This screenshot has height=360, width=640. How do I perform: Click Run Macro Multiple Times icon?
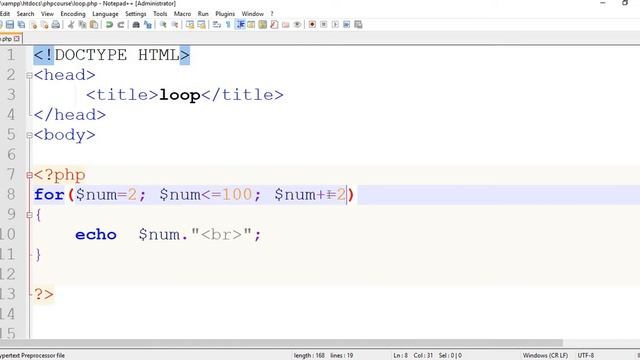tap(347, 25)
